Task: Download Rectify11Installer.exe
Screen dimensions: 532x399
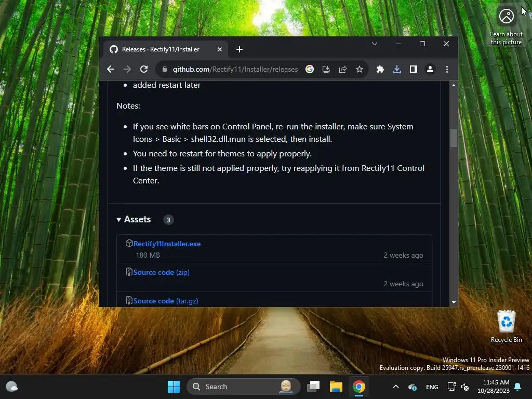Action: [167, 244]
